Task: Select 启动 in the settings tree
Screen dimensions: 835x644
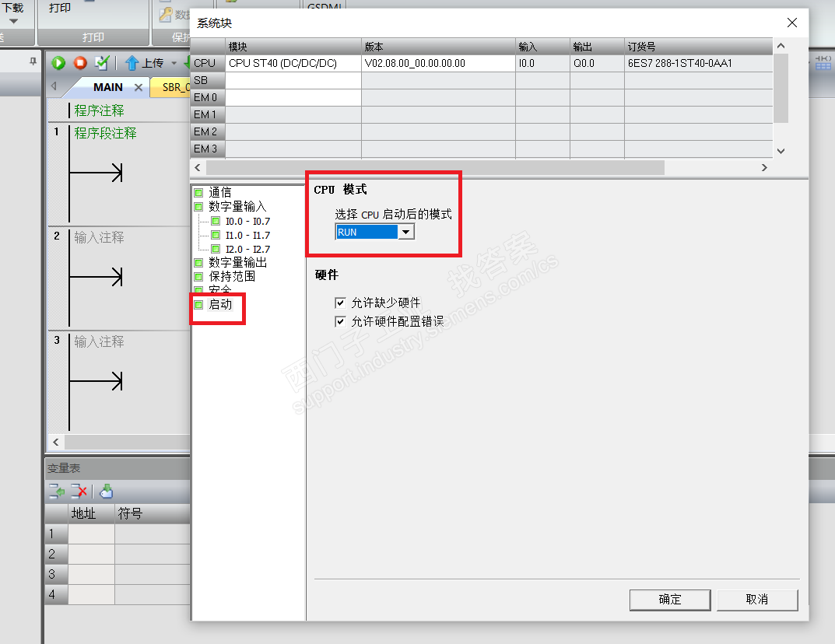Action: coord(220,304)
